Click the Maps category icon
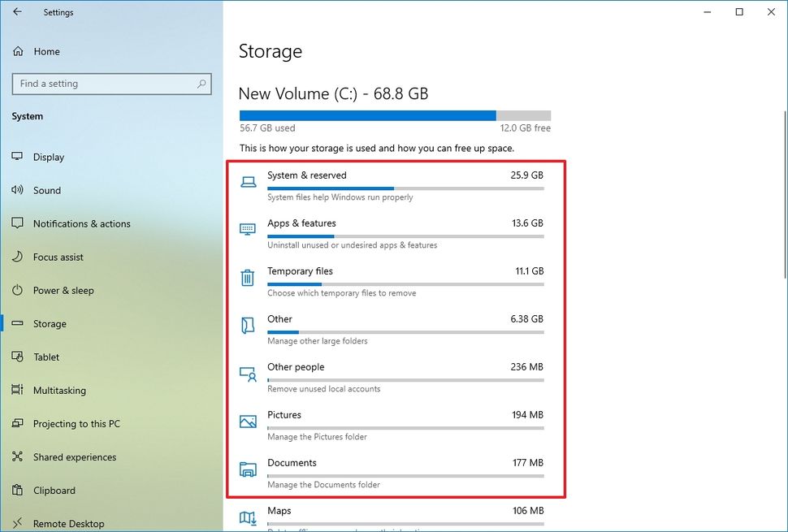The width and height of the screenshot is (788, 532). coord(248,517)
